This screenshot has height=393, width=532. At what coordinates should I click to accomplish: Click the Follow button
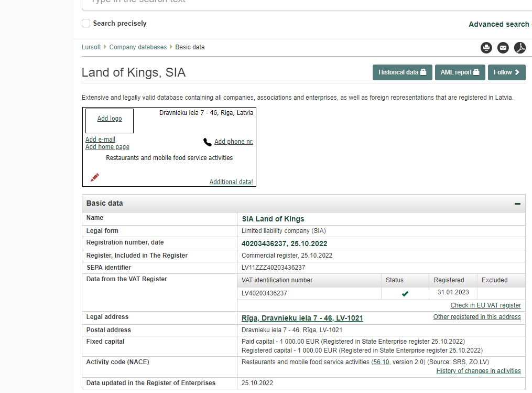point(506,72)
